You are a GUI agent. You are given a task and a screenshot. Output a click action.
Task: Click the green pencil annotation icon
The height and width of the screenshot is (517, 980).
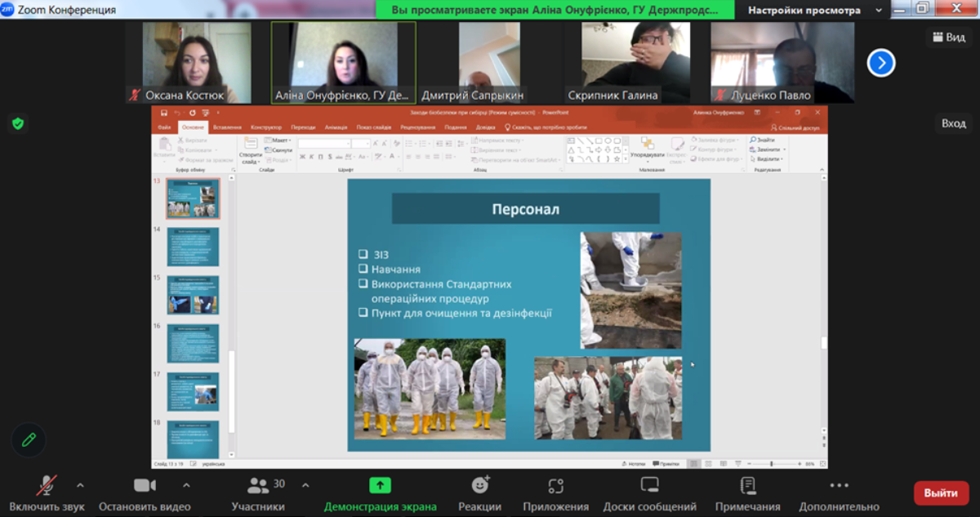click(x=29, y=439)
